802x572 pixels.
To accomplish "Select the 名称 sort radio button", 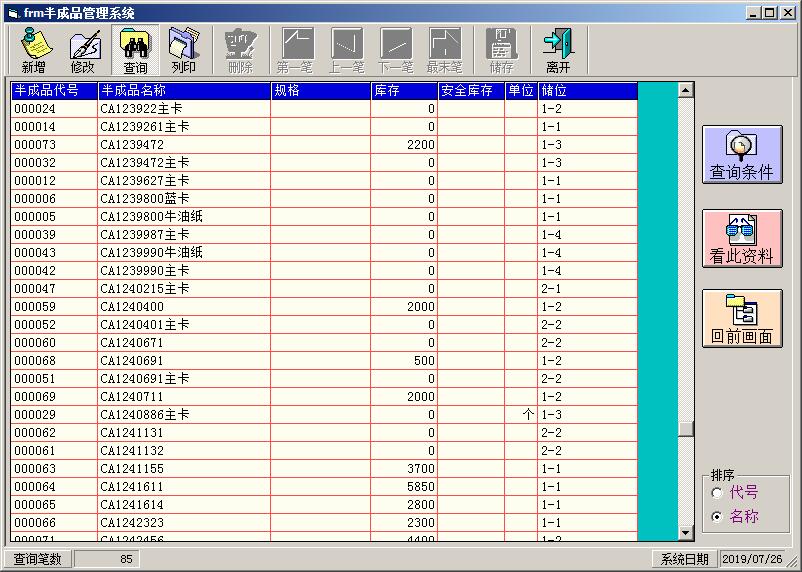I will coord(717,517).
